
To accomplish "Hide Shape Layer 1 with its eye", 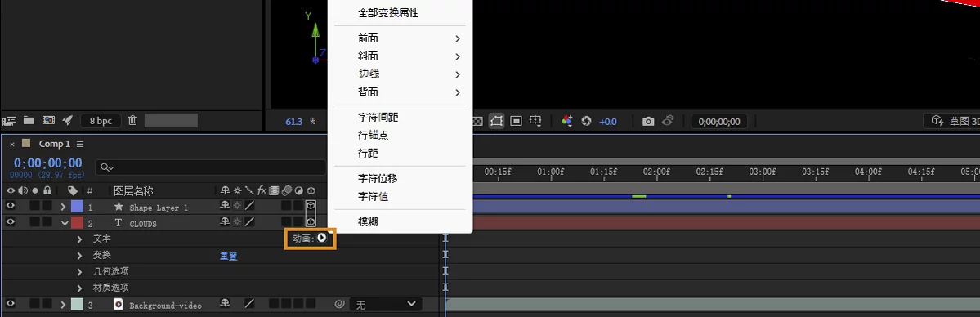I will (10, 205).
